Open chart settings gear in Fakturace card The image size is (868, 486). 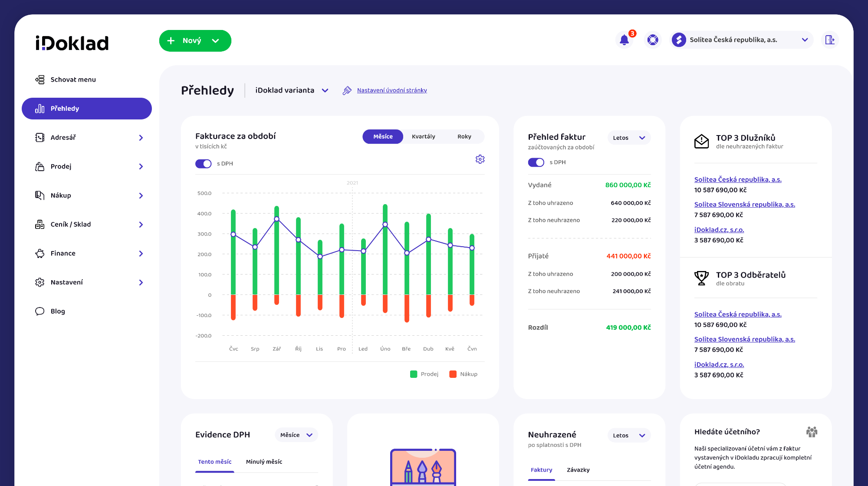tap(480, 159)
